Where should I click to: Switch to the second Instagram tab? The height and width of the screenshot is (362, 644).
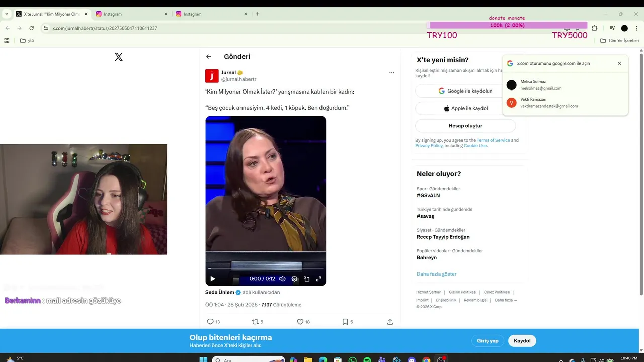[211, 14]
